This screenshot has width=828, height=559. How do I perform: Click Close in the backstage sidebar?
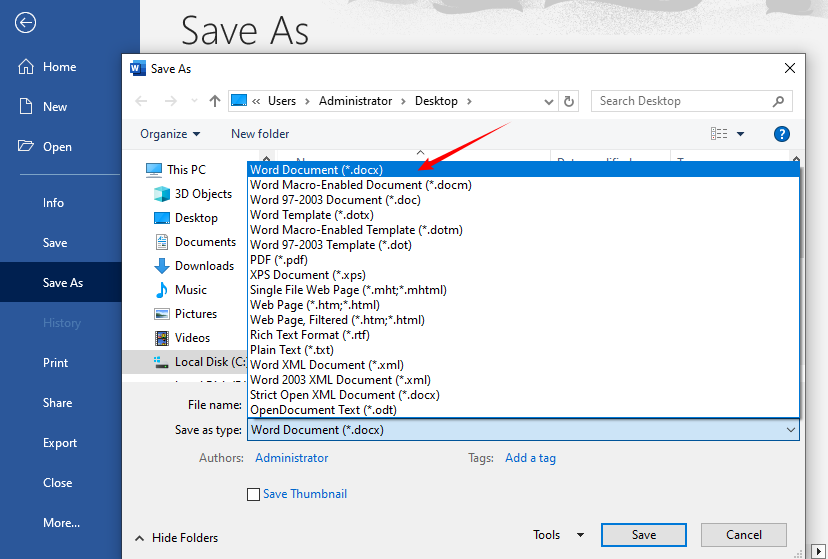58,483
